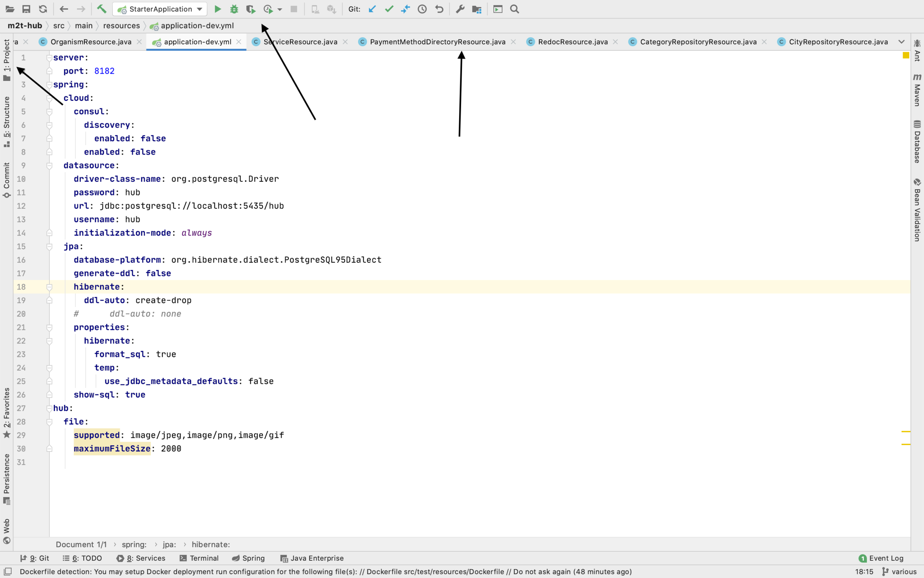Collapse the spring block on line 3

pyautogui.click(x=49, y=85)
